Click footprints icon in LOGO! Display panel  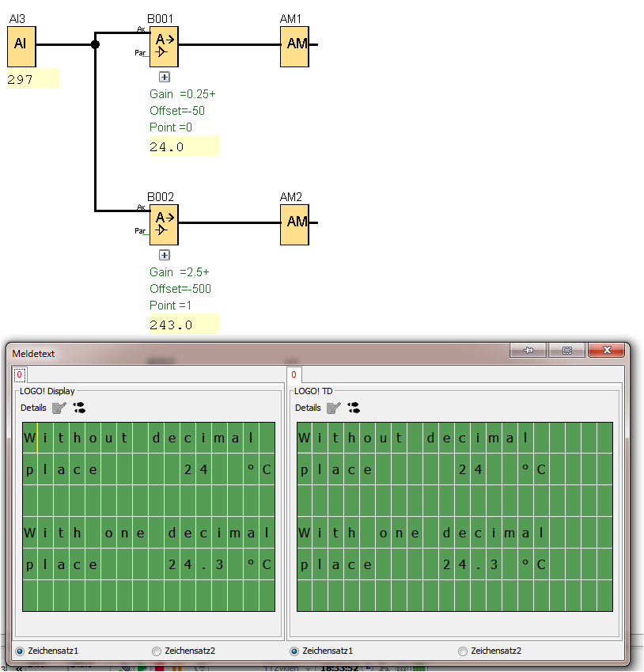79,408
